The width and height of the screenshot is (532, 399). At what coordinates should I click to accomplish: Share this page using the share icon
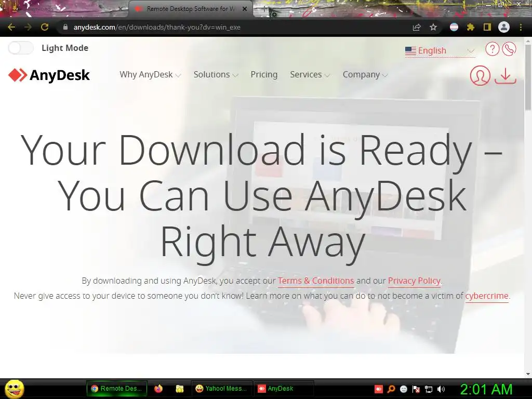pos(417,27)
